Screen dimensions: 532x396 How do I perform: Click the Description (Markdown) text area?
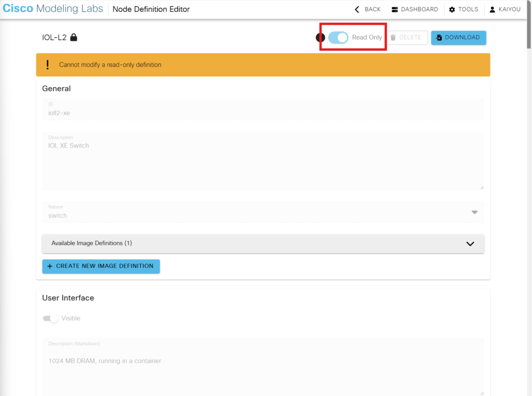pyautogui.click(x=263, y=367)
